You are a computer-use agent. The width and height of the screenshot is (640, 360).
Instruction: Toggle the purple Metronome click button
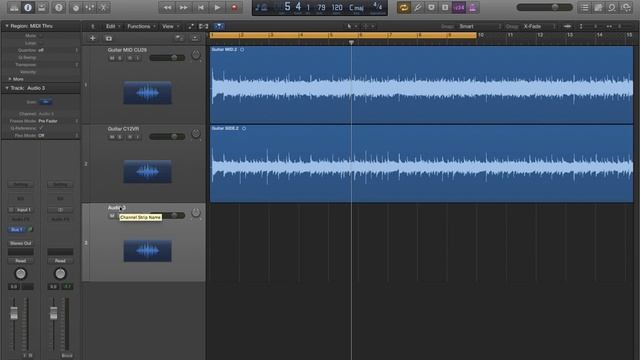click(473, 7)
